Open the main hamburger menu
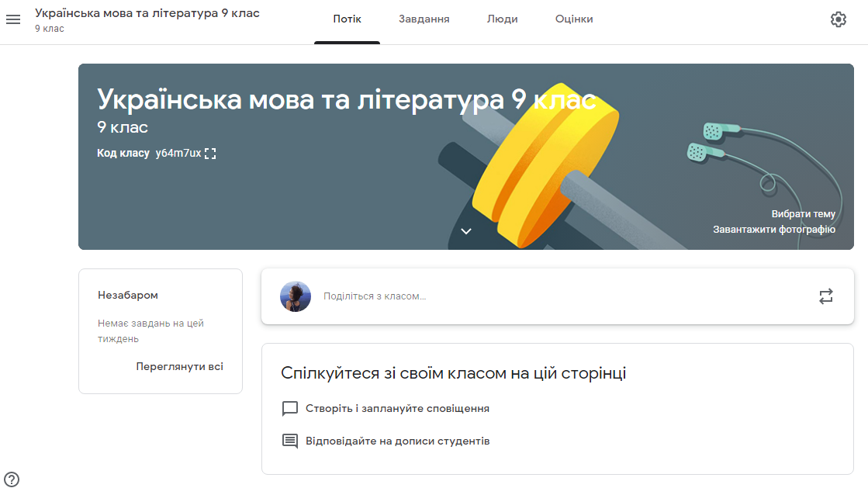 point(13,19)
